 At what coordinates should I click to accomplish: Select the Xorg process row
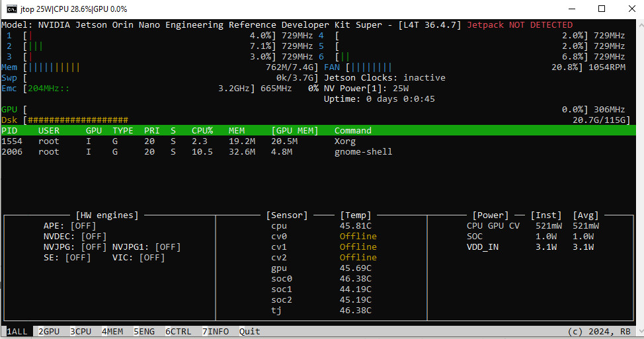click(318, 141)
